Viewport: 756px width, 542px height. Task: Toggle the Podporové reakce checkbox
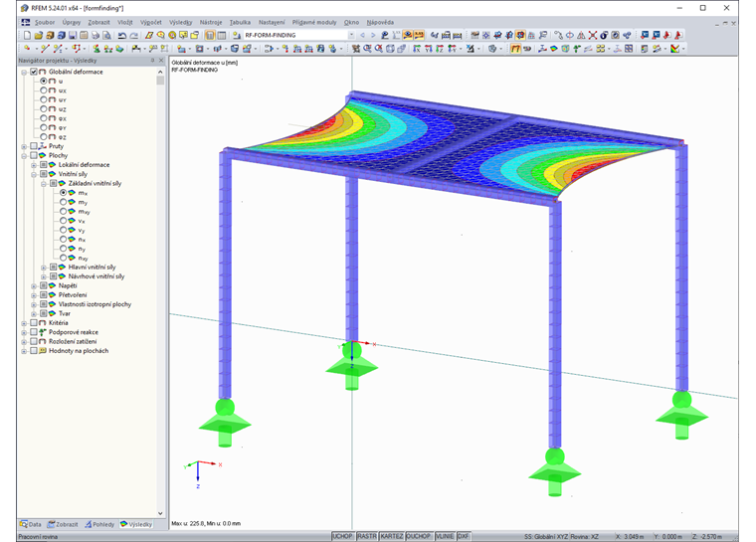(34, 332)
